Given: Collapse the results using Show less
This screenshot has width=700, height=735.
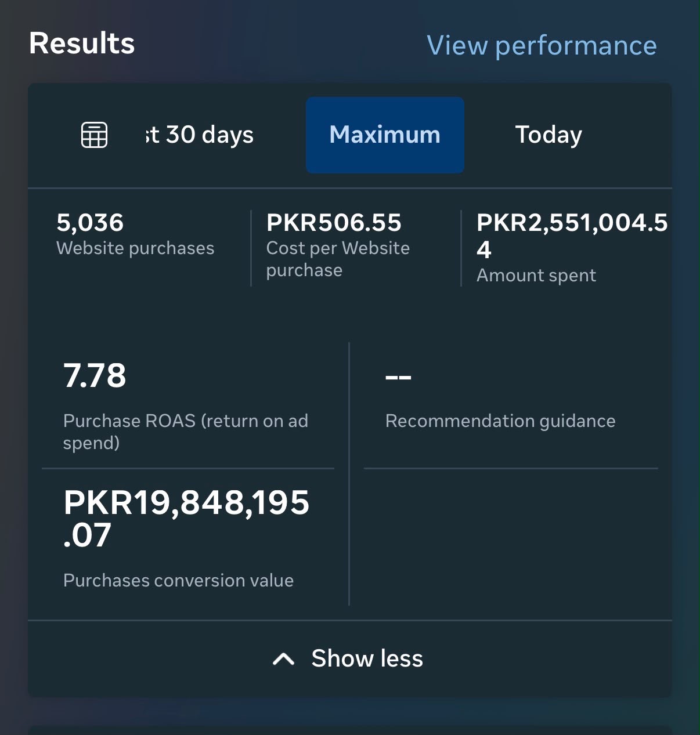Looking at the screenshot, I should point(349,658).
